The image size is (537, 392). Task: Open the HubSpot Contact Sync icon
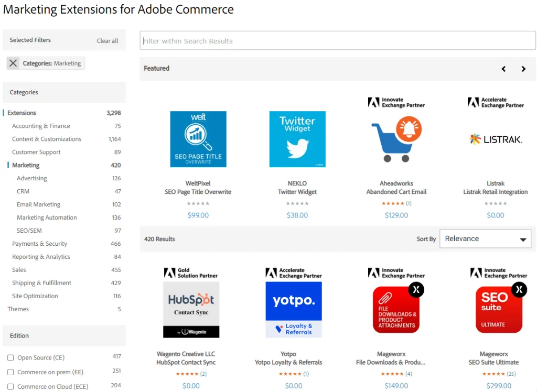[x=191, y=309]
